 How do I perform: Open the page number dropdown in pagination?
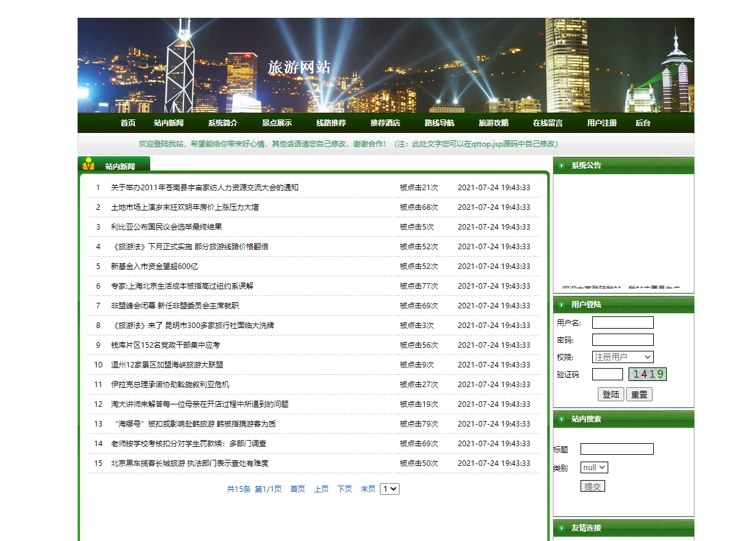pyautogui.click(x=389, y=488)
